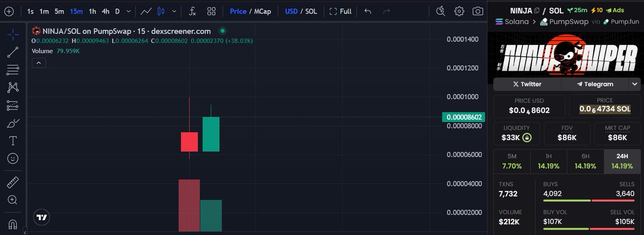The image size is (644, 235).
Task: Open the TradingView logo link
Action: tap(41, 217)
